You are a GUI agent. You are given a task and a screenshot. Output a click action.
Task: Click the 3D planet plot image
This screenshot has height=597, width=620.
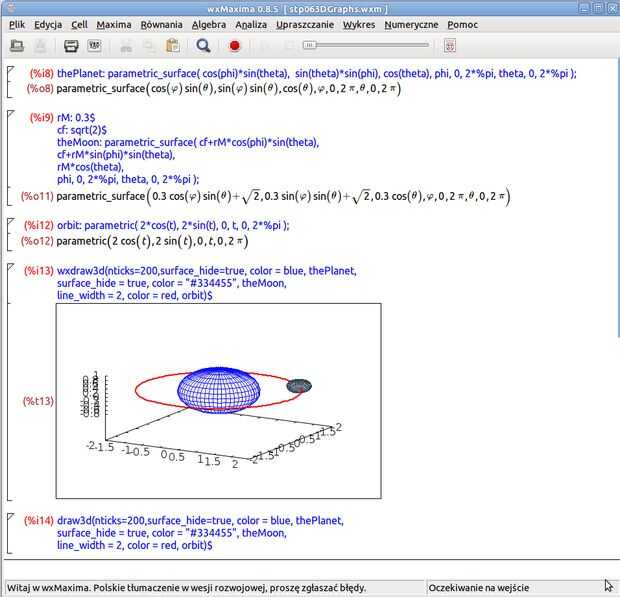tap(219, 401)
